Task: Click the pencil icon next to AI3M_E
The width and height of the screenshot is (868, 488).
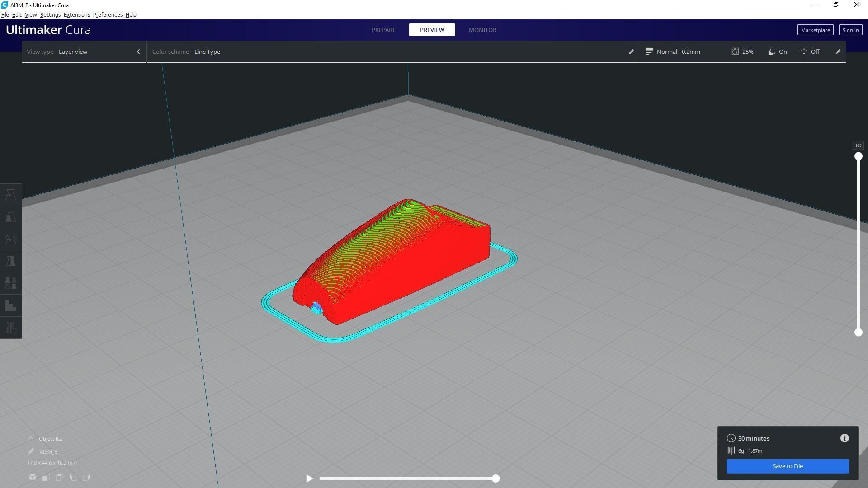Action: tap(31, 451)
